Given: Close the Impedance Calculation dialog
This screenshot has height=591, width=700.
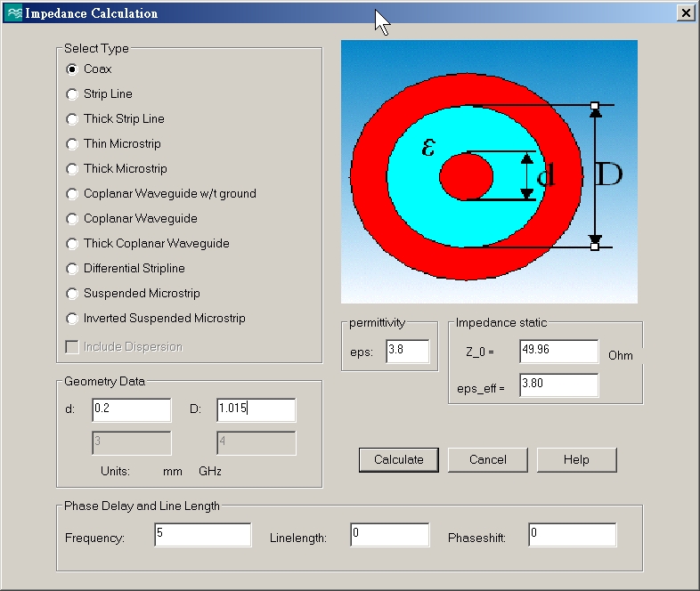Looking at the screenshot, I should 685,13.
